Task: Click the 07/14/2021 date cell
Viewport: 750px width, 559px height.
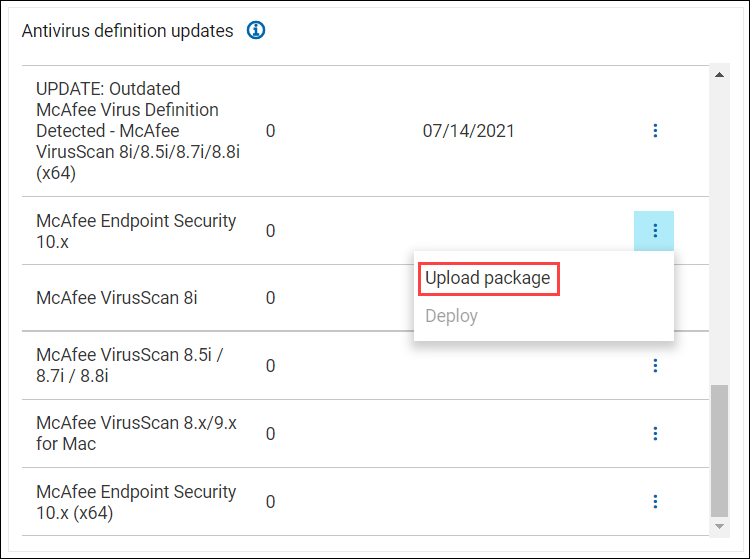Action: click(468, 131)
